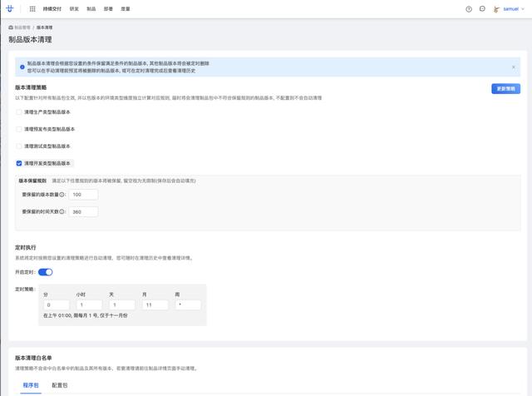Click the 分 minute field showing 0
The height and width of the screenshot is (396, 532).
click(57, 305)
